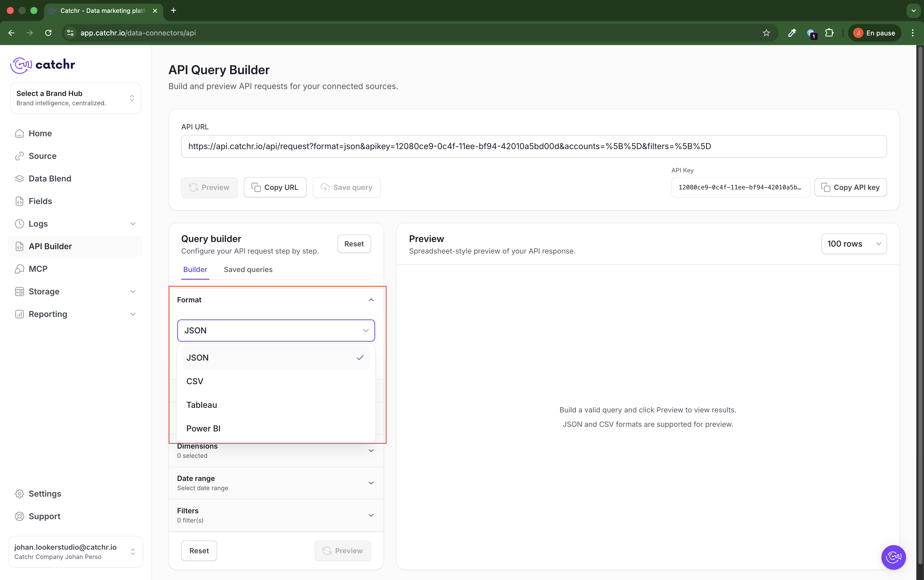
Task: Click the Catchr chat bubble icon
Action: (893, 557)
